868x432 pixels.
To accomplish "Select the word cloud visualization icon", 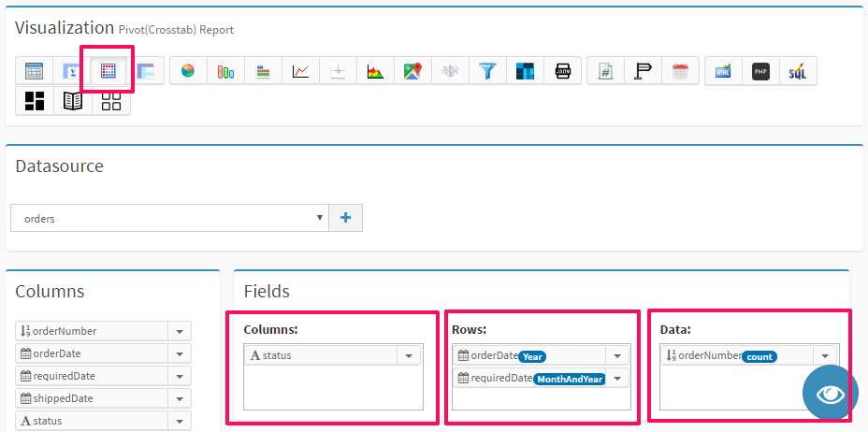I will tap(450, 71).
